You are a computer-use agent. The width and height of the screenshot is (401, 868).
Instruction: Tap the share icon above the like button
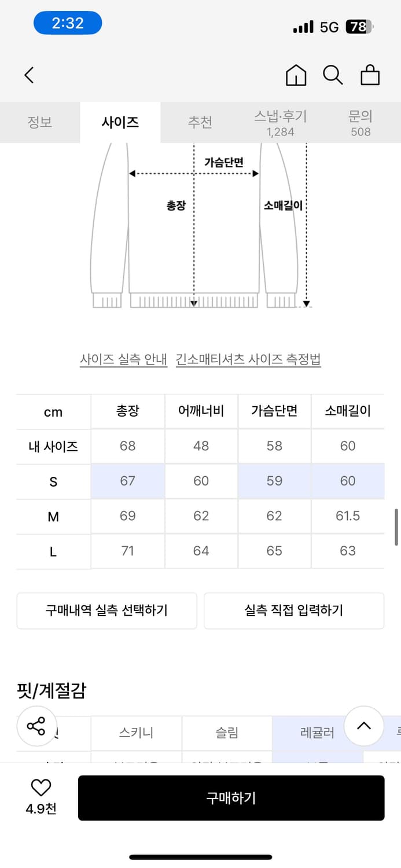(x=36, y=727)
